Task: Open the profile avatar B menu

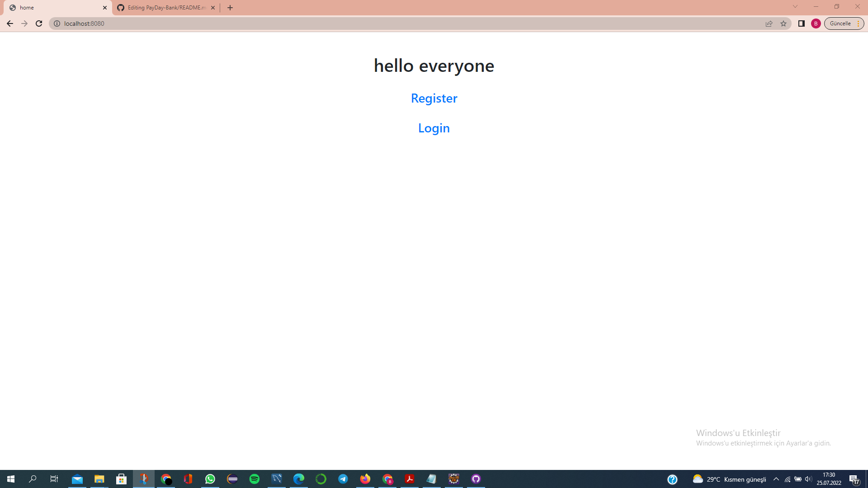Action: point(816,23)
